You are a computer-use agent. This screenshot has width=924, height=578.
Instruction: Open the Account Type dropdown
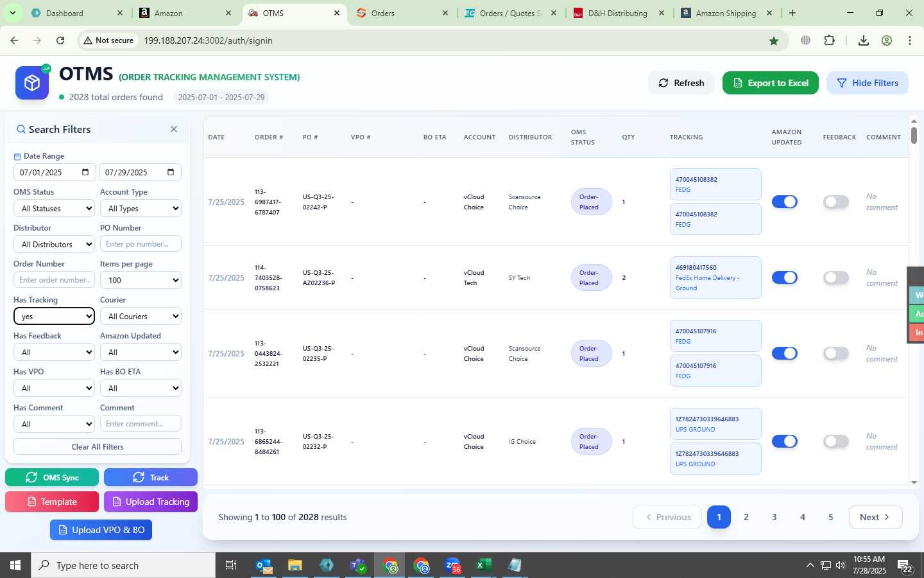click(141, 208)
